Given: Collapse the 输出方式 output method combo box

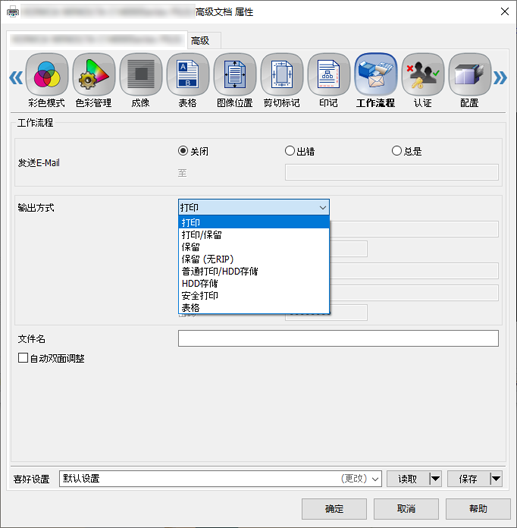Looking at the screenshot, I should point(254,207).
